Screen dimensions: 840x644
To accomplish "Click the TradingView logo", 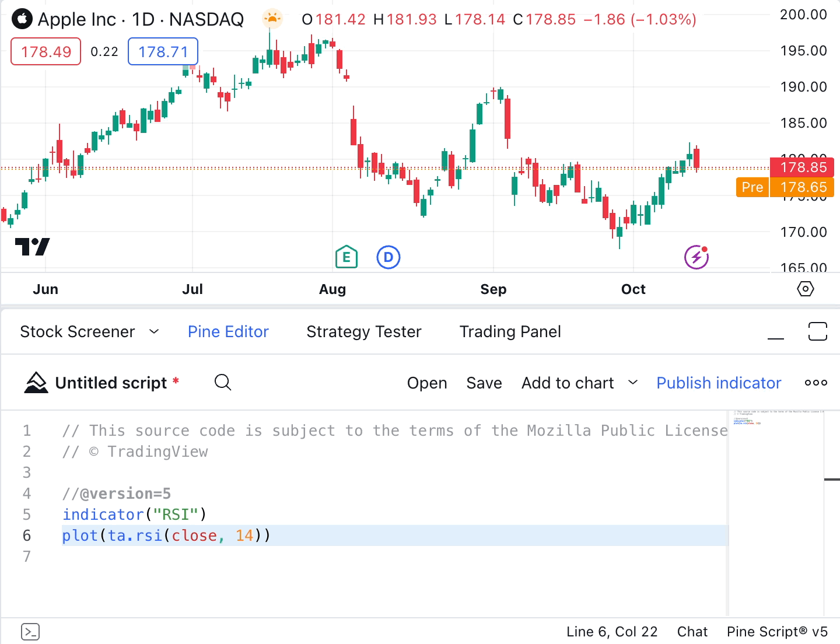I will (x=33, y=247).
